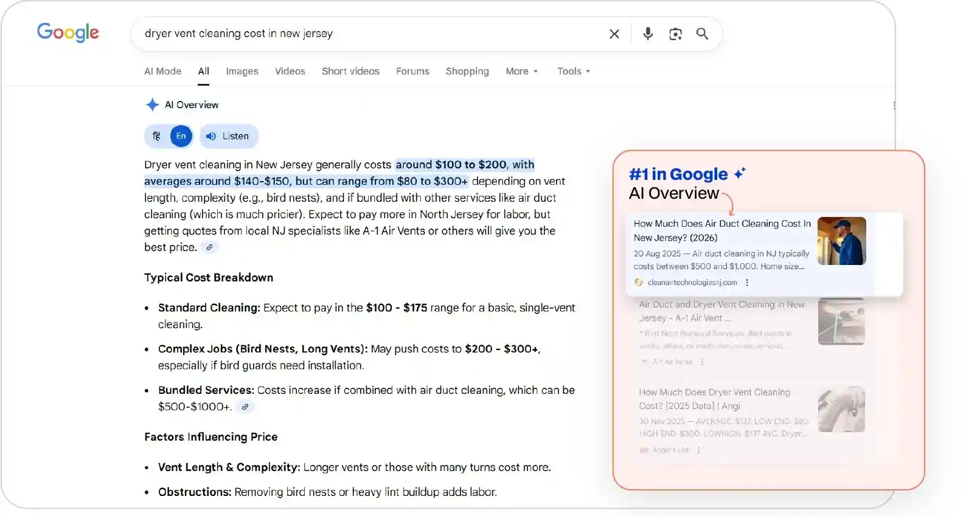Open Google Lens image search icon
This screenshot has width=980, height=516.
675,34
